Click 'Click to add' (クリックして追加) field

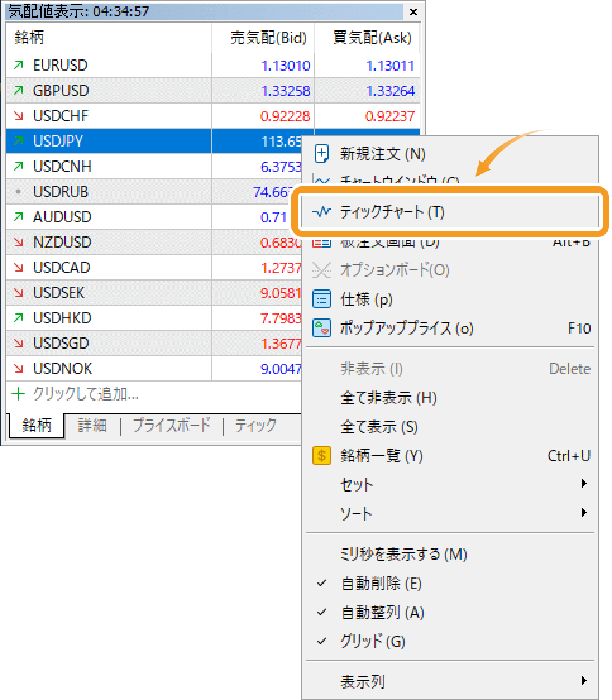point(86,394)
